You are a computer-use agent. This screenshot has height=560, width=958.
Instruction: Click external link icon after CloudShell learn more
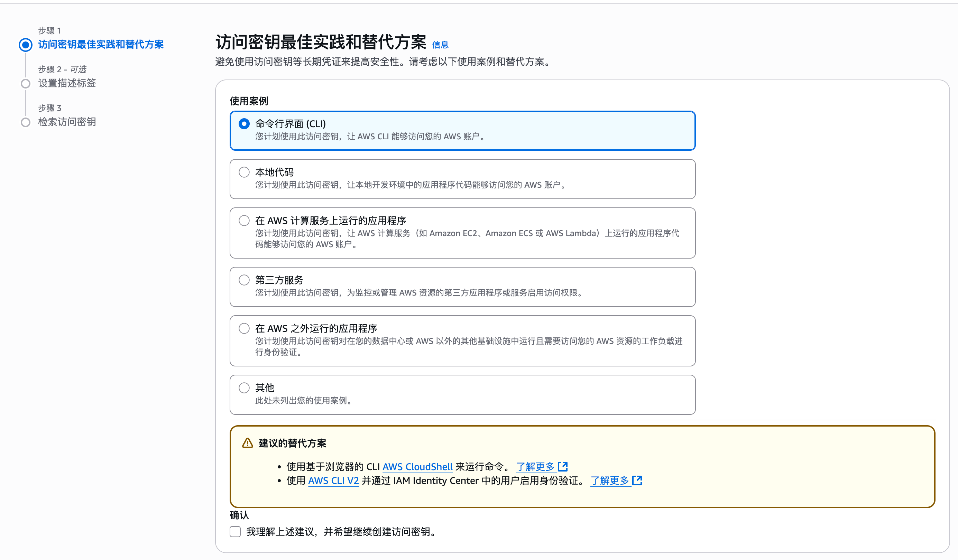pyautogui.click(x=563, y=466)
